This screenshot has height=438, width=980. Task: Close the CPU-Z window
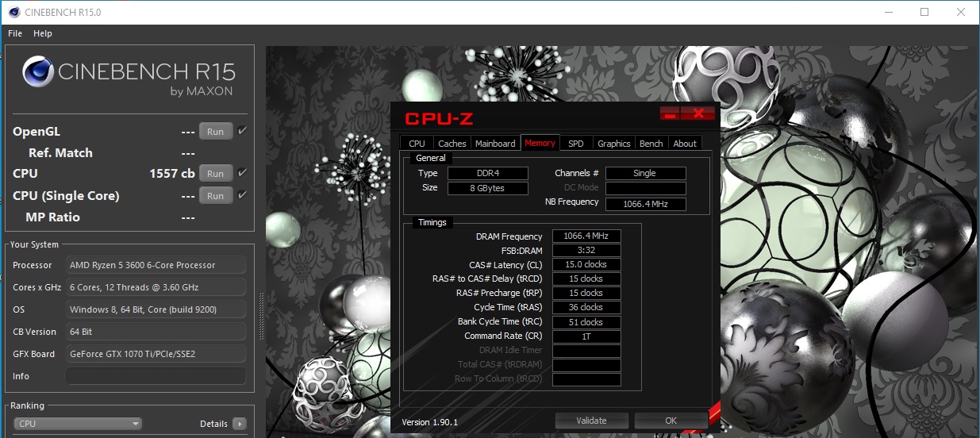pos(698,113)
